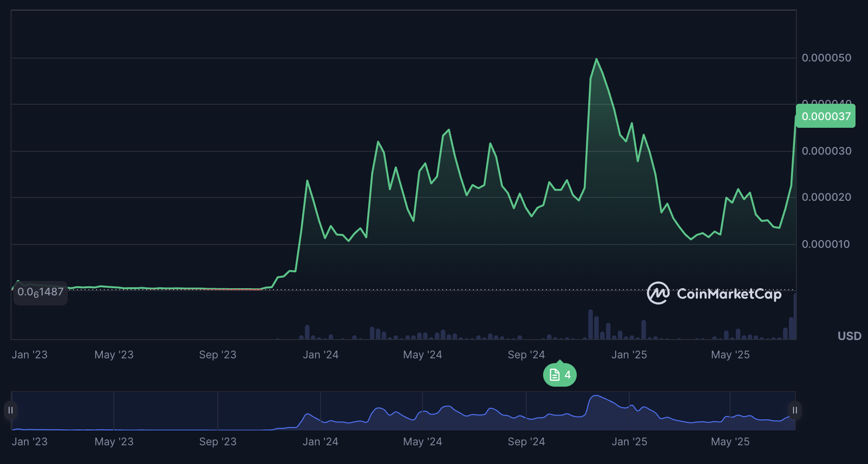Click the Jan '25 label below the main chart

(629, 354)
